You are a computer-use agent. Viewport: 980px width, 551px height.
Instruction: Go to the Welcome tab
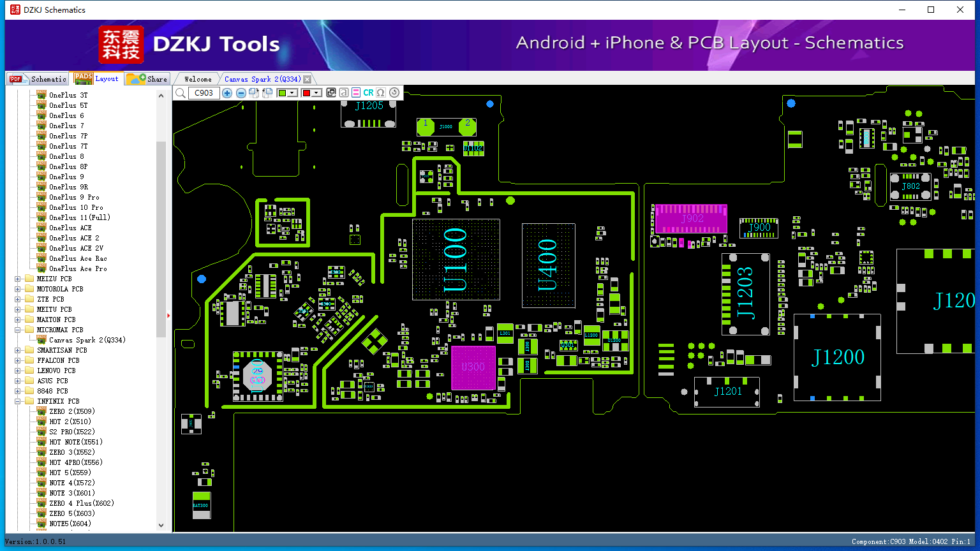198,79
